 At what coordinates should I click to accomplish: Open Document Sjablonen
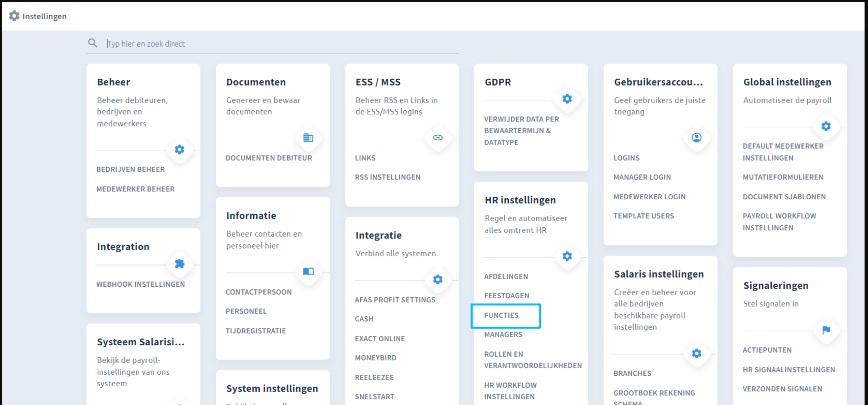coord(784,197)
